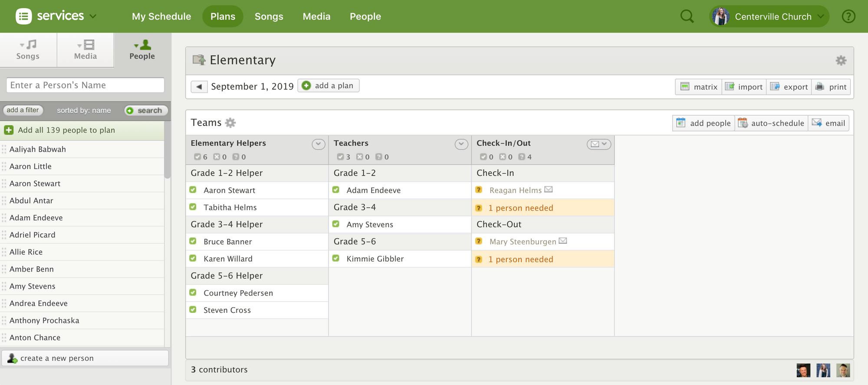Go to previous plan with back arrow
This screenshot has height=385, width=868.
click(x=199, y=86)
